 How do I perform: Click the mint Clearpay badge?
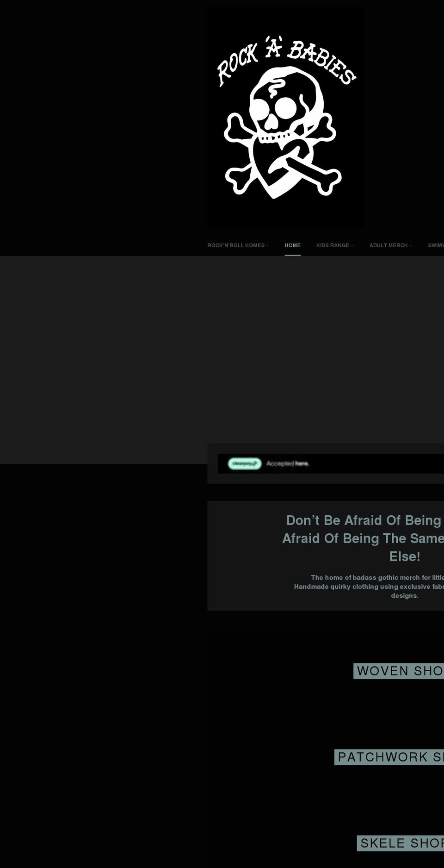[x=245, y=463]
